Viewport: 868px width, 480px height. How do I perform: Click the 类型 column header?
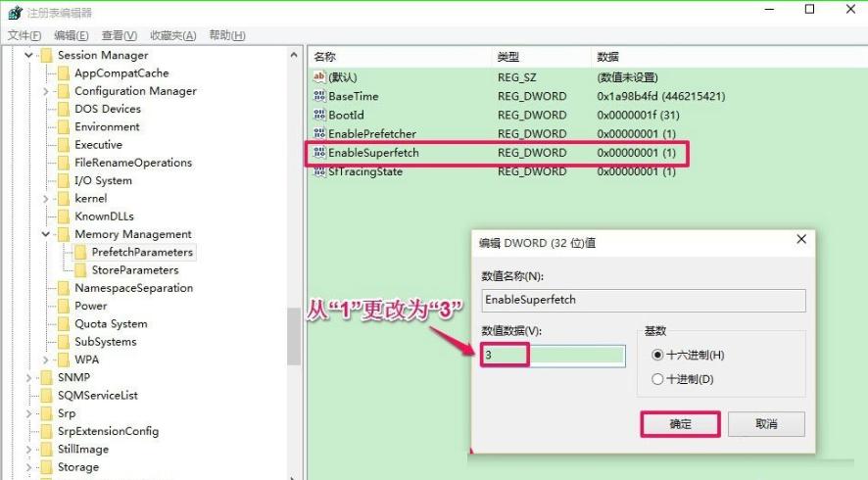(x=541, y=57)
